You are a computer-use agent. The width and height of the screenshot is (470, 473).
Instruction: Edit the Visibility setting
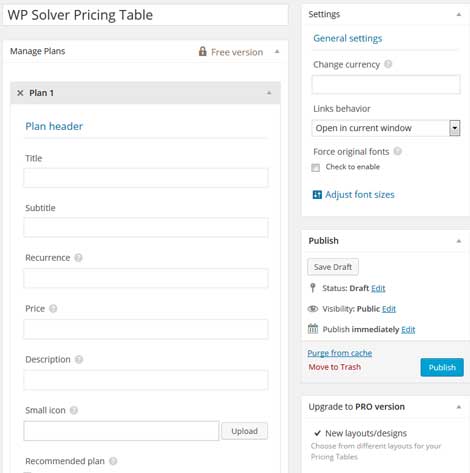tap(389, 309)
